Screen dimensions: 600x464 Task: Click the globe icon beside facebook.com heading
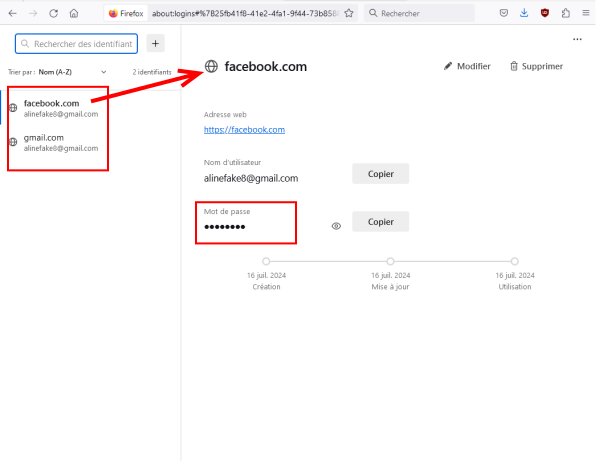click(x=211, y=66)
